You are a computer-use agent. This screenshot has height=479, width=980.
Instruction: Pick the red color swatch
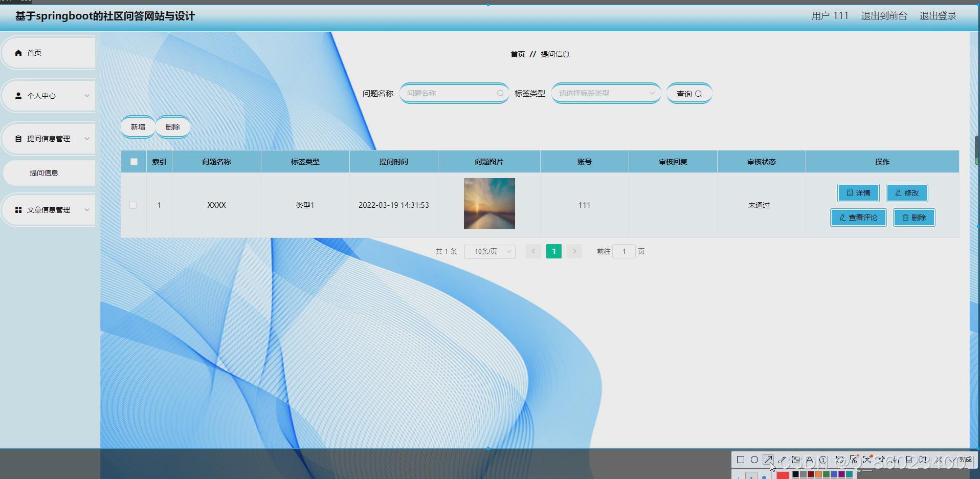coord(783,475)
